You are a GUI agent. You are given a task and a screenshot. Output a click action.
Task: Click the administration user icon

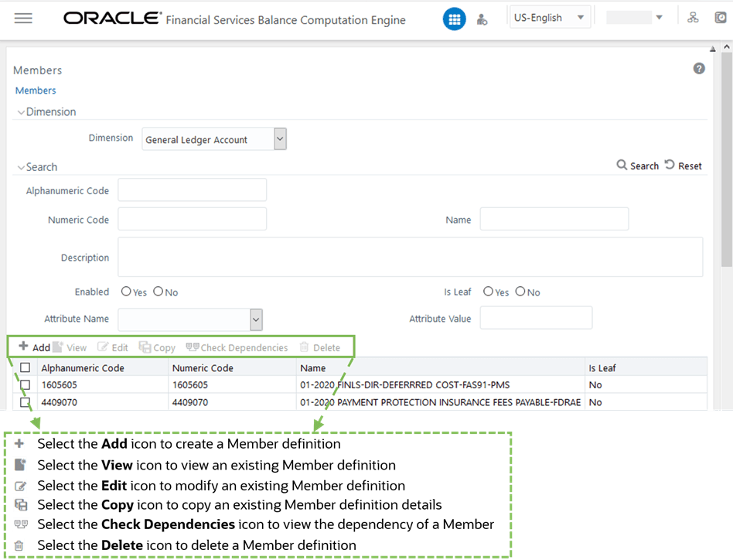click(x=482, y=19)
